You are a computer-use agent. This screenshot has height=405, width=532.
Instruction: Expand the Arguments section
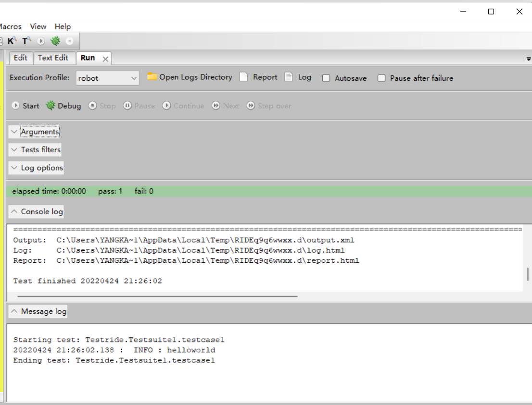coord(34,132)
